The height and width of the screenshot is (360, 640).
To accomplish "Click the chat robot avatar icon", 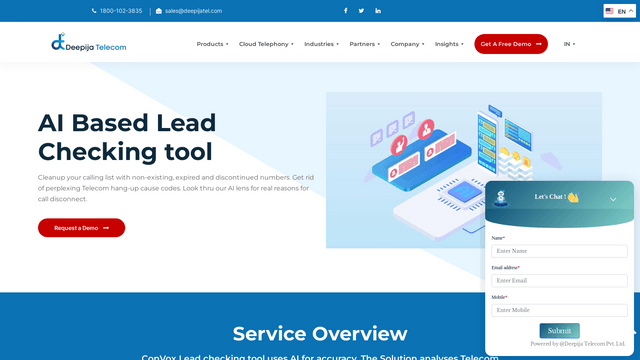I will tap(501, 198).
